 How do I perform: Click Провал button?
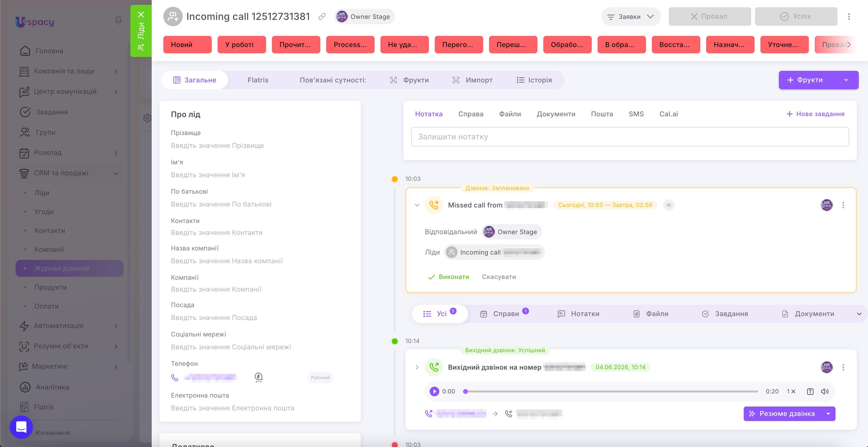pyautogui.click(x=710, y=16)
